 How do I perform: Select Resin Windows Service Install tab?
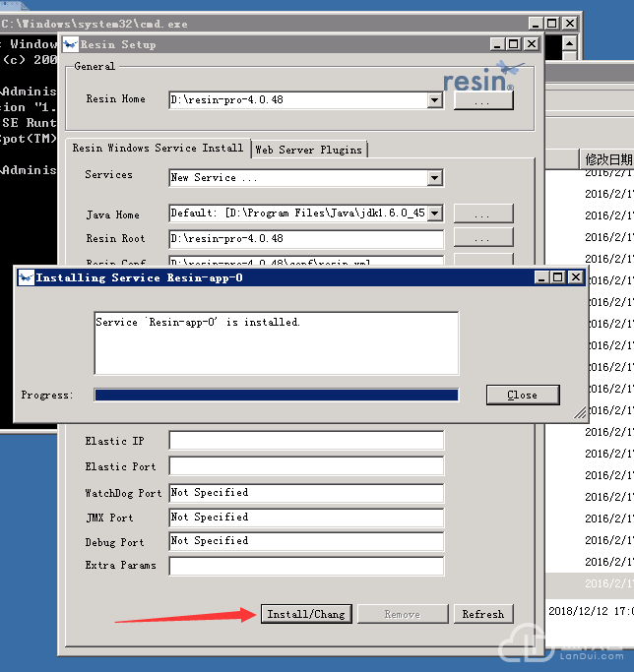[x=158, y=148]
